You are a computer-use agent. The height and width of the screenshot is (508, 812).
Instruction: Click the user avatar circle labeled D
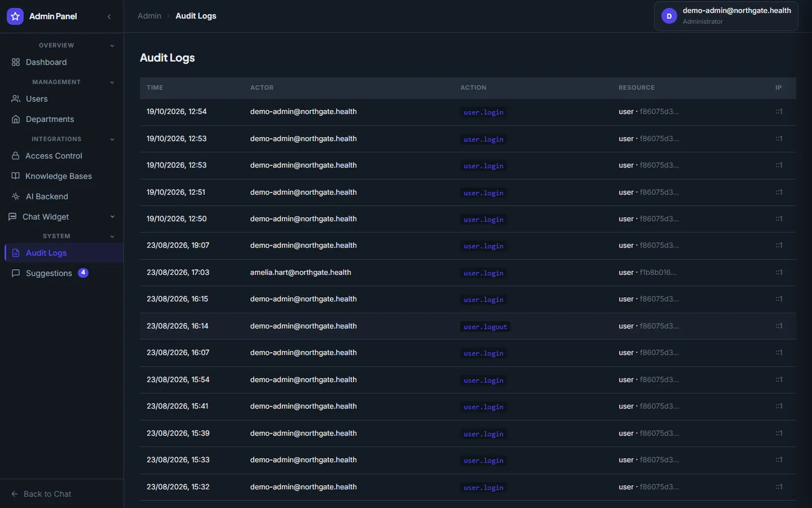(669, 16)
